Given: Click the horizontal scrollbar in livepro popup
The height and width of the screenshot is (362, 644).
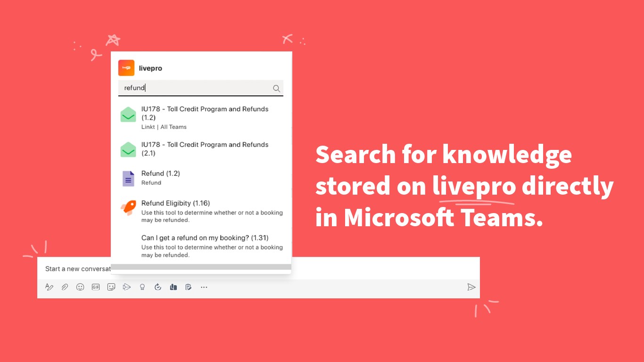Looking at the screenshot, I should (201, 267).
